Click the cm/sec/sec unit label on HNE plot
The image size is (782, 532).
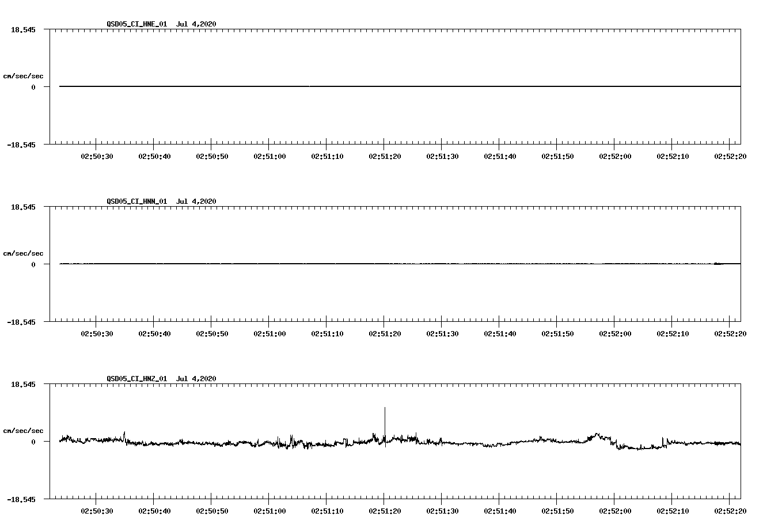23,76
